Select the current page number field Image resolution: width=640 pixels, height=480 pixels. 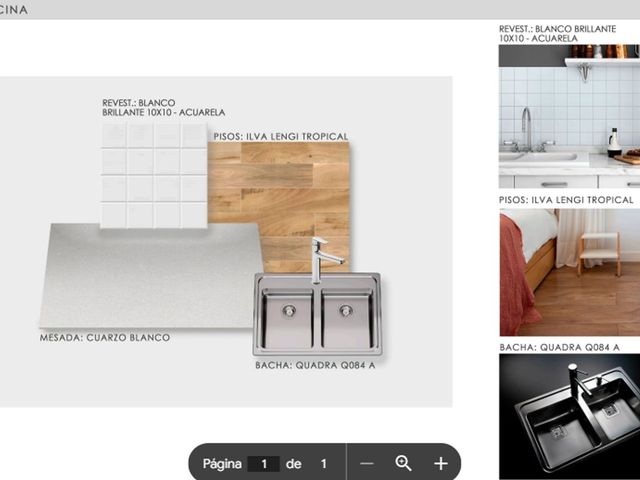coord(264,464)
